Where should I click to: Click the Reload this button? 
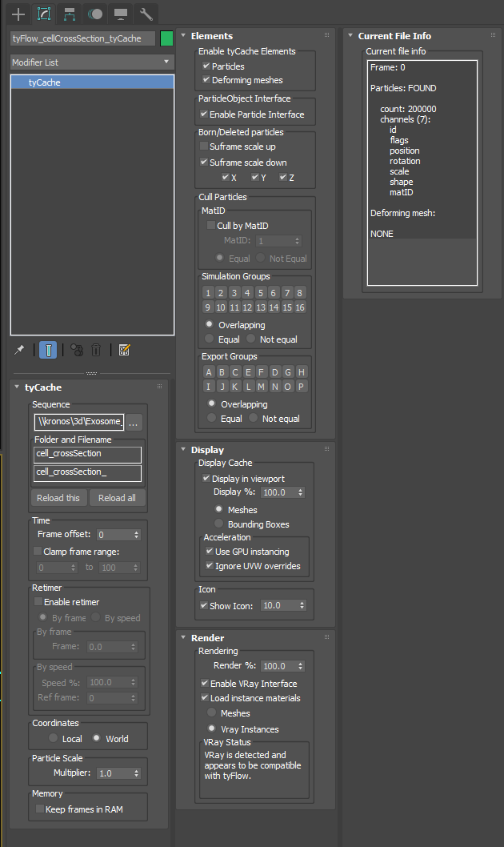tap(58, 498)
